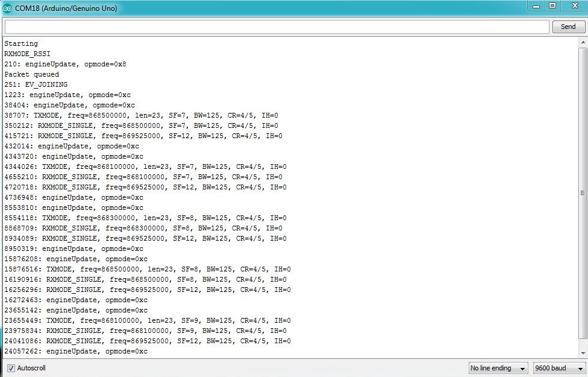Click the '38404: engineUpdate' line

click(x=69, y=105)
